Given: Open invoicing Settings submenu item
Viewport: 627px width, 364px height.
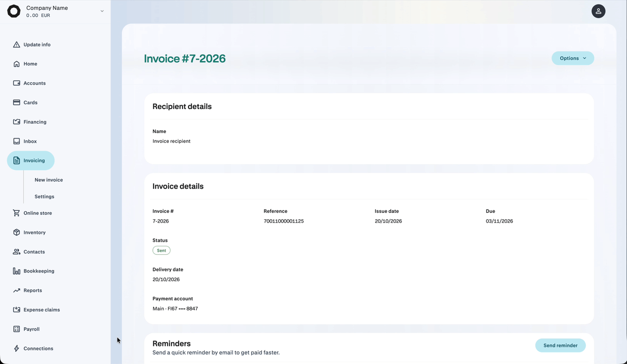Looking at the screenshot, I should [44, 197].
